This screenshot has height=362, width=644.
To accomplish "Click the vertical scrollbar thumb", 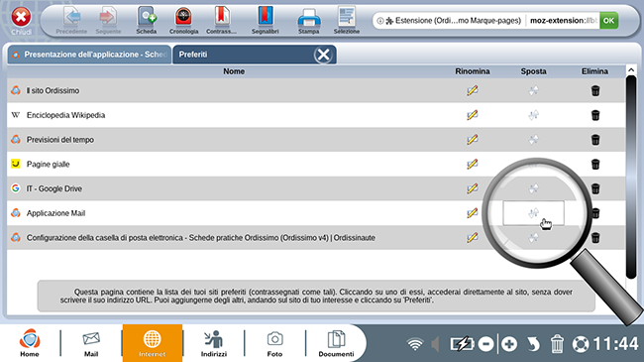I will 631,177.
